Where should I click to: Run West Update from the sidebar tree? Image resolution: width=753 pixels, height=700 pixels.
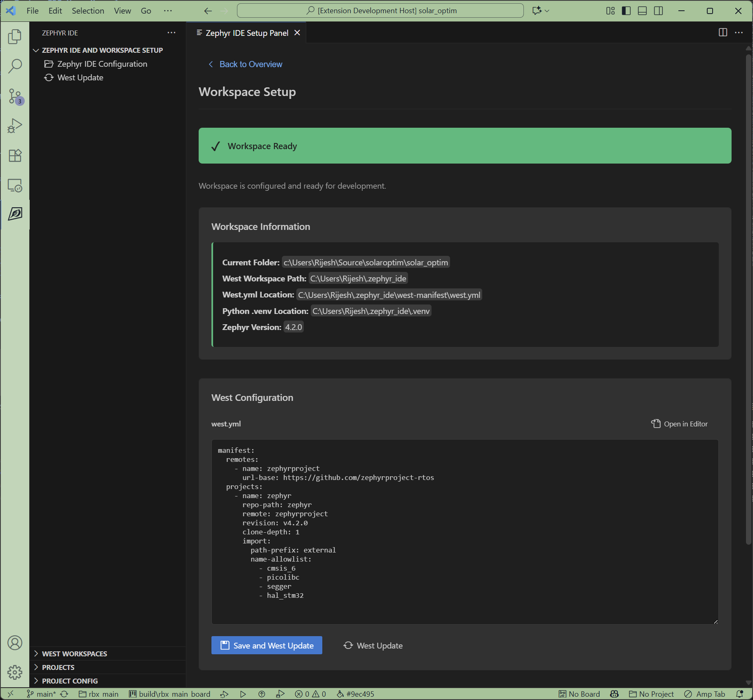(x=80, y=77)
